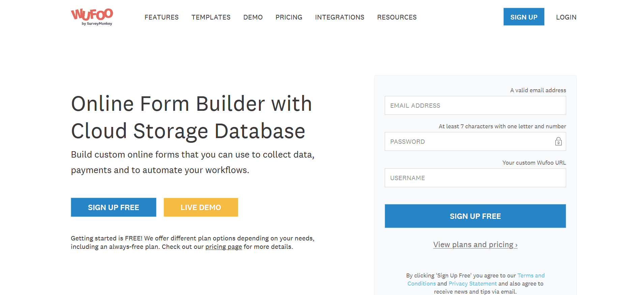Click the Wufoo by SurveyMonkey logo
The image size is (644, 295).
click(x=92, y=17)
